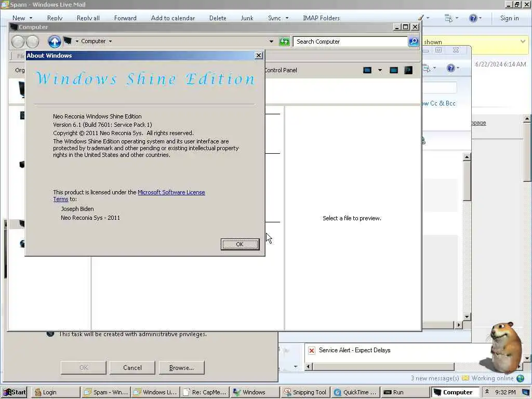This screenshot has height=399, width=532.
Task: Click the Working online status indicator
Action: [493, 378]
